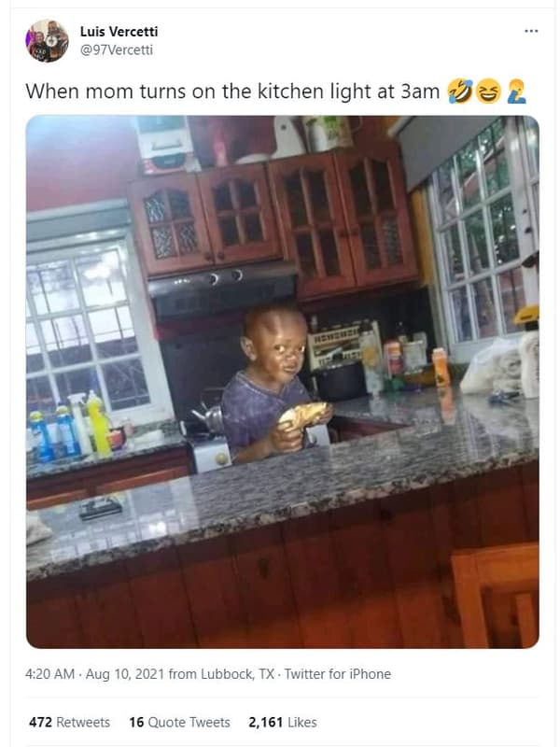Viewport: 560px width, 747px height.
Task: Click the facepalm emoji in the tweet
Action: (516, 92)
